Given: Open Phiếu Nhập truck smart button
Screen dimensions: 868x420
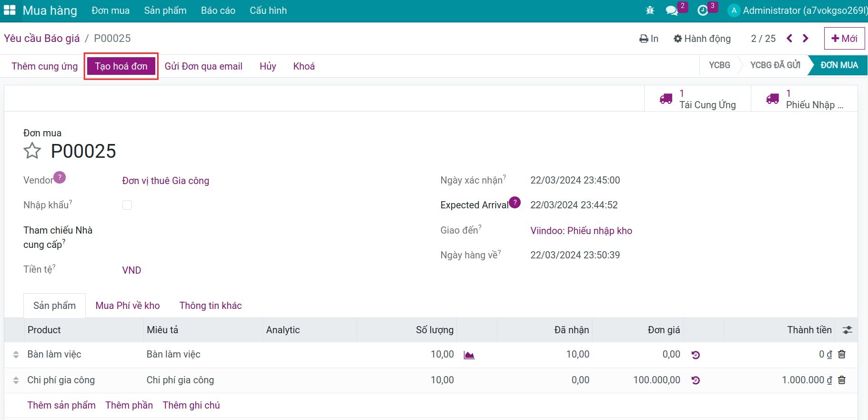Looking at the screenshot, I should tap(804, 99).
